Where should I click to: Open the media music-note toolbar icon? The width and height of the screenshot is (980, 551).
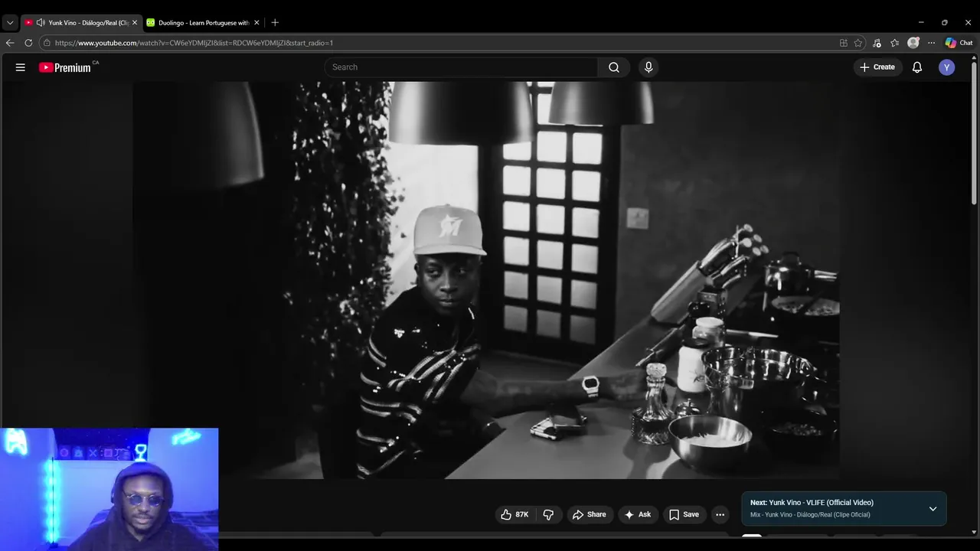pos(877,43)
